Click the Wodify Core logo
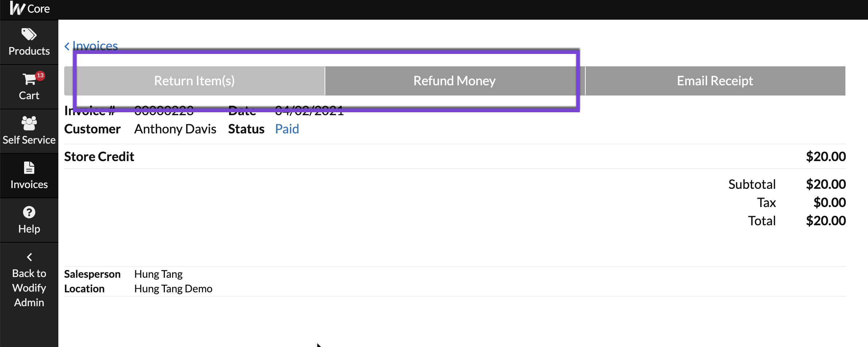Screen dimensions: 868x347 [x=30, y=8]
